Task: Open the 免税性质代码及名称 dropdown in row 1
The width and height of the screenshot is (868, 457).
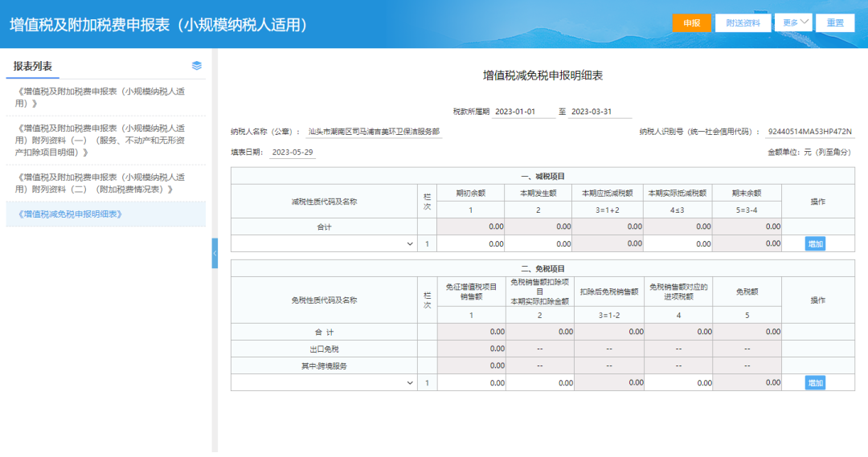Action: 324,382
